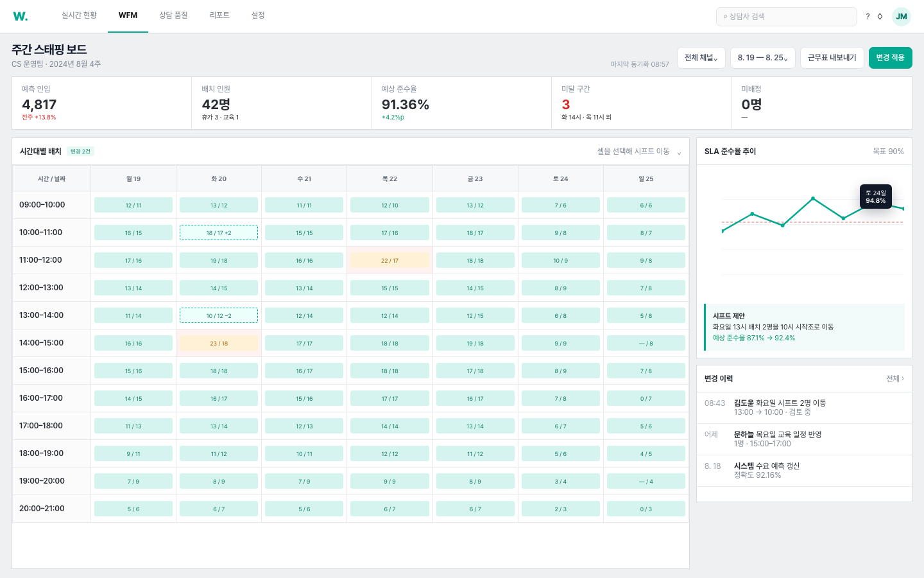Open the 설정 tab
The height and width of the screenshot is (578, 924).
(x=258, y=15)
